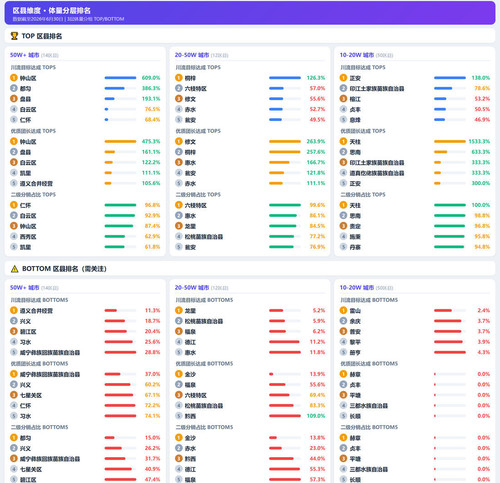Viewport: 500px width, 483px height.
Task: Click the rank 1 badge on the 475.3% row
Action: point(14,141)
